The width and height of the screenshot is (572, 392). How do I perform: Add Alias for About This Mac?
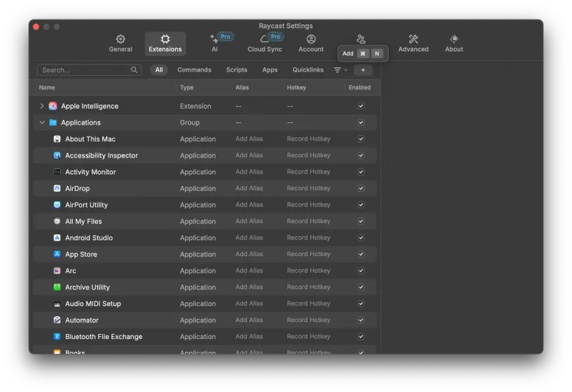(249, 139)
